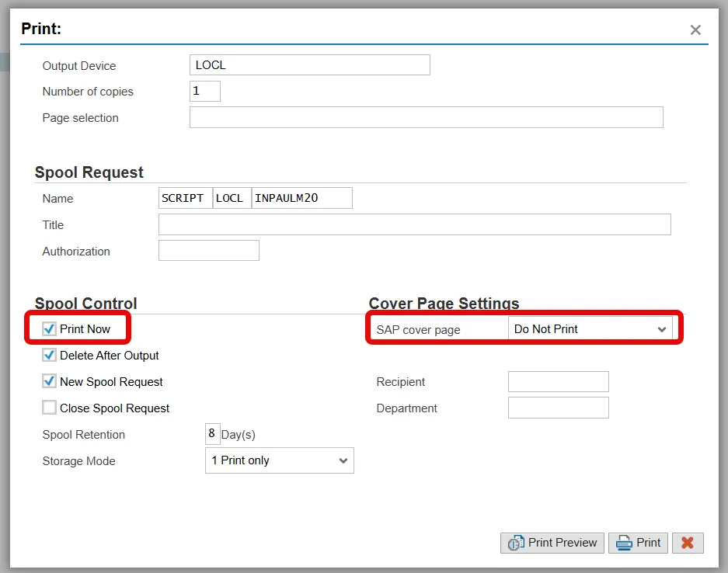Focus the Department input field

tap(558, 408)
